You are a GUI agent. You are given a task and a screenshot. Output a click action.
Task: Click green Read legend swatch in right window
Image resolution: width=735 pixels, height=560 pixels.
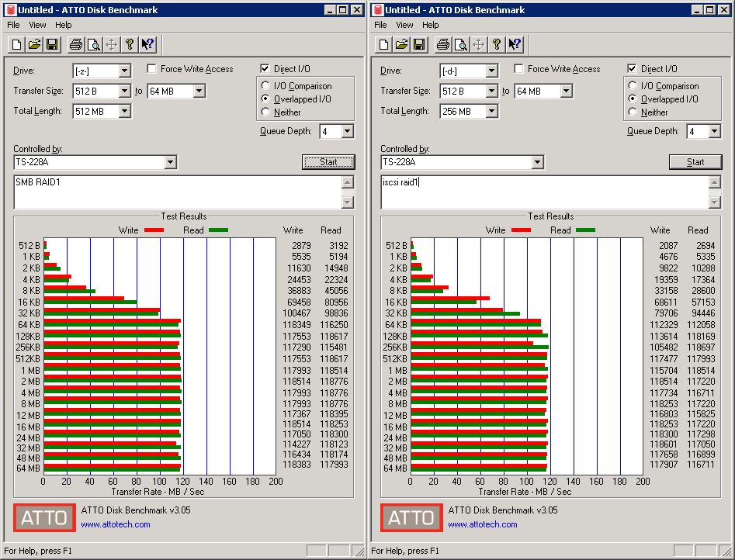pos(585,230)
